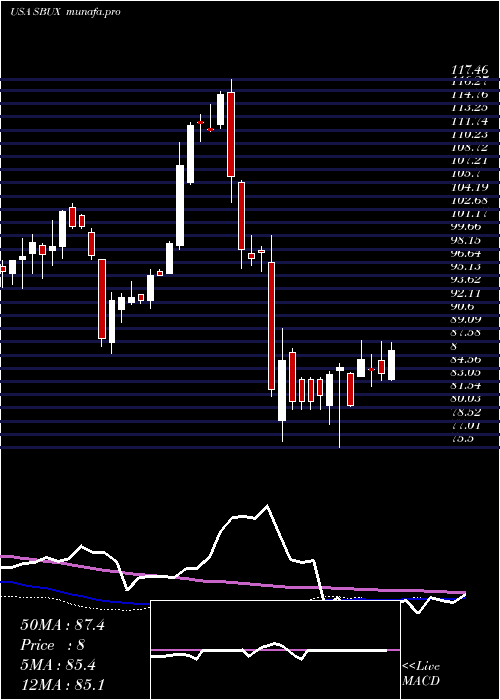Click the 83.05 price axis label

tap(468, 372)
